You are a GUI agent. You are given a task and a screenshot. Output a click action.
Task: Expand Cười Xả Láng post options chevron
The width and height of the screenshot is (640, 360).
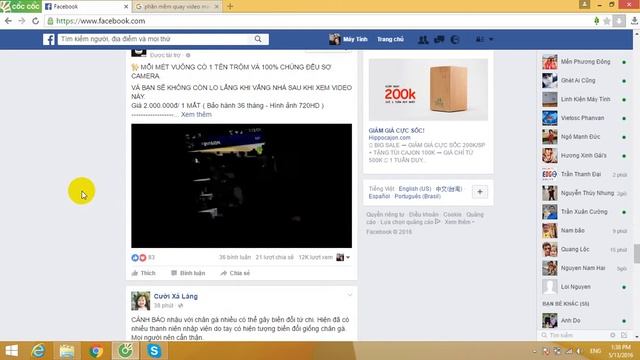pyautogui.click(x=349, y=295)
